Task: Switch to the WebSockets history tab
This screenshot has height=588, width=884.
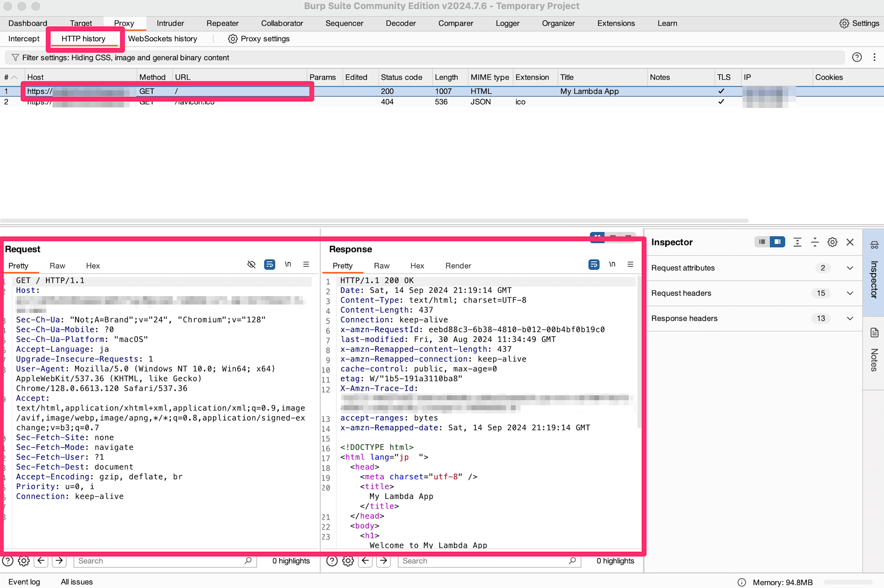Action: tap(163, 38)
